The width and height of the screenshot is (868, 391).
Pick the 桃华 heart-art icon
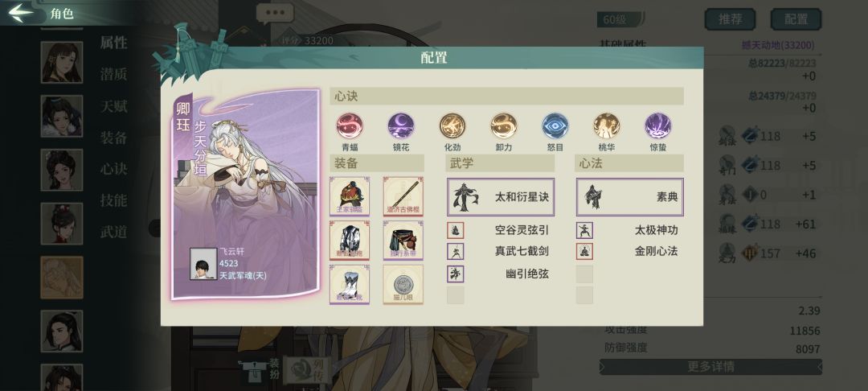click(607, 126)
